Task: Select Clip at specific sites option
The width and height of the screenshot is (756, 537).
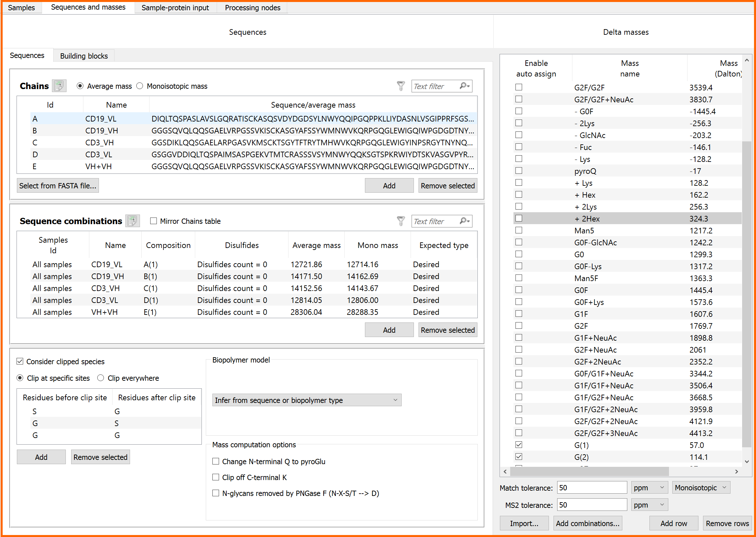Action: 20,378
